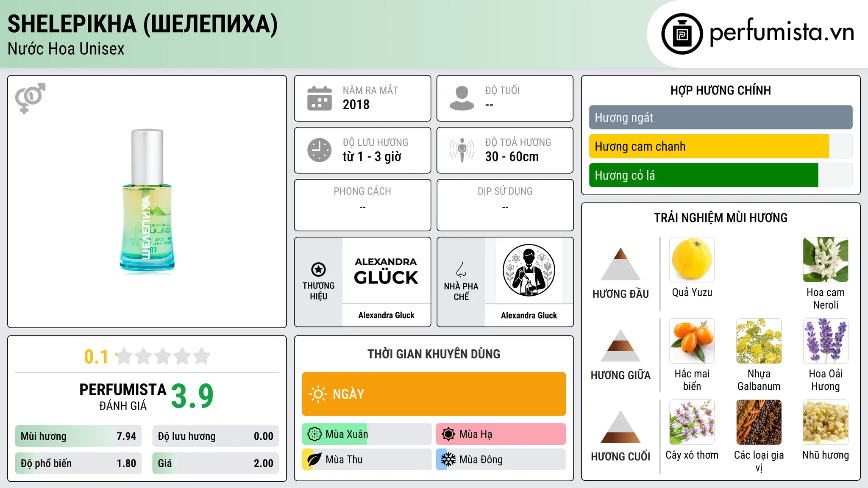
Task: Click the middle-note pyramid icon above Hương giữa
Action: point(620,345)
